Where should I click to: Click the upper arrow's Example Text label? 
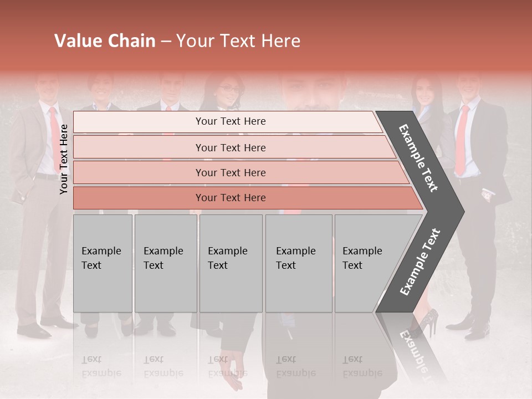(x=418, y=158)
